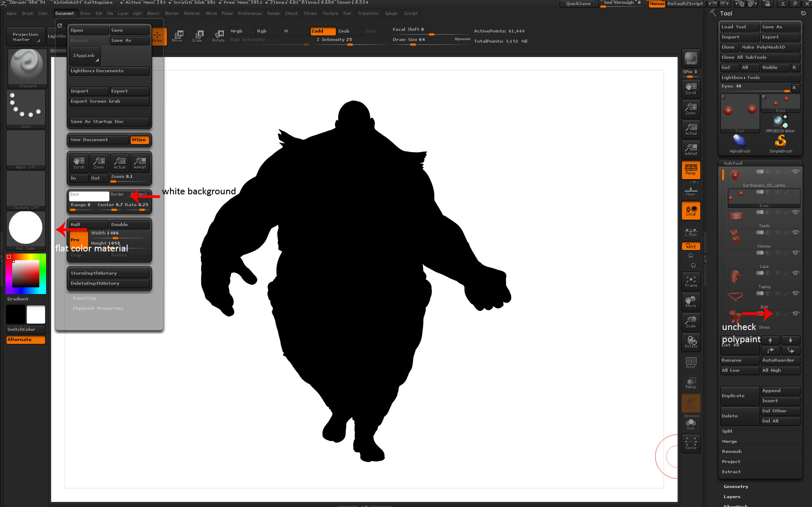Viewport: 812px width, 507px height.
Task: Click the ZAppLink button
Action: tap(85, 56)
